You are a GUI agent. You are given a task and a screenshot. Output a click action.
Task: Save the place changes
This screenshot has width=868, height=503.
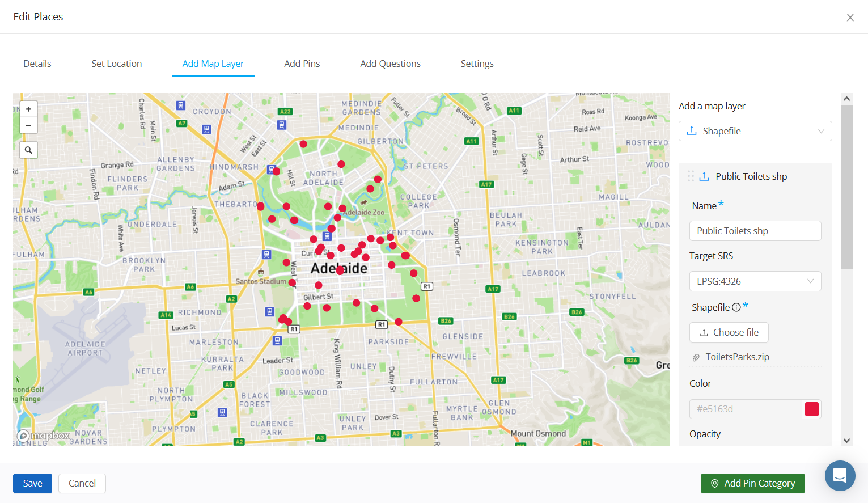tap(32, 483)
